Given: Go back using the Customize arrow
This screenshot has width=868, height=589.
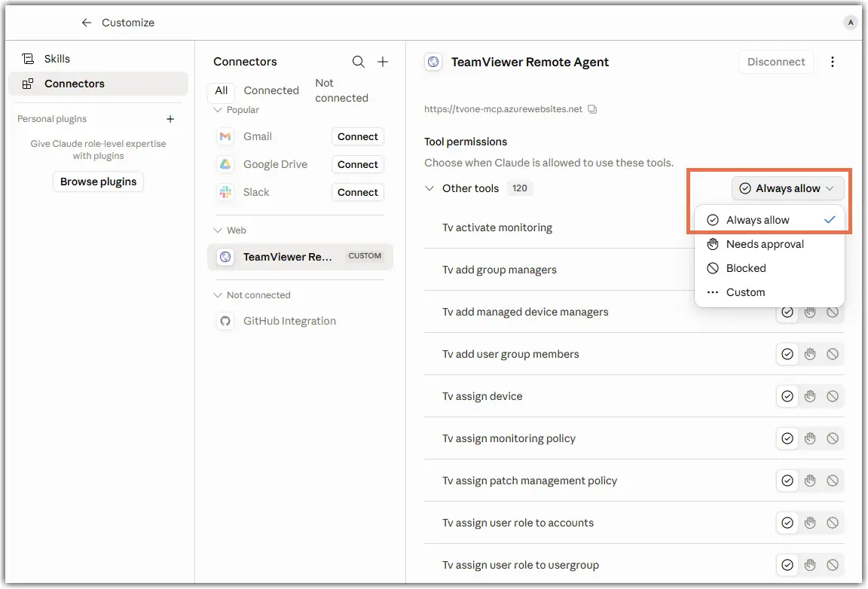Looking at the screenshot, I should pyautogui.click(x=87, y=23).
